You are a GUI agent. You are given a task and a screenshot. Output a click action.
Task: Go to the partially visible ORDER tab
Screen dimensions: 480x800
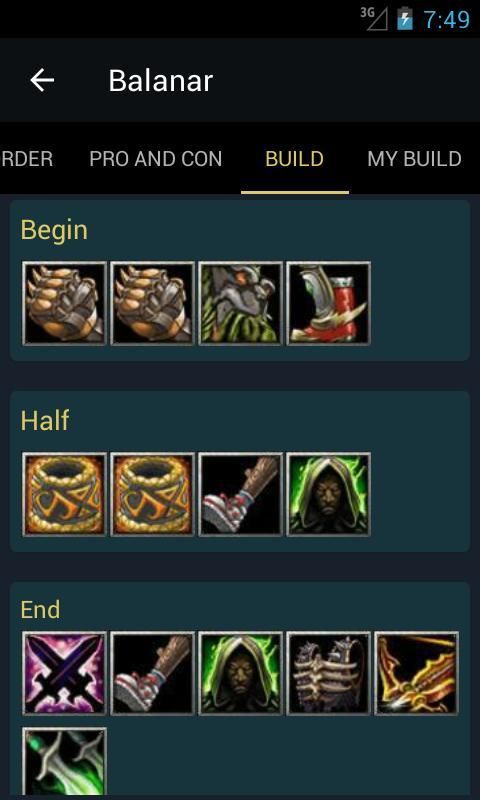coord(27,159)
